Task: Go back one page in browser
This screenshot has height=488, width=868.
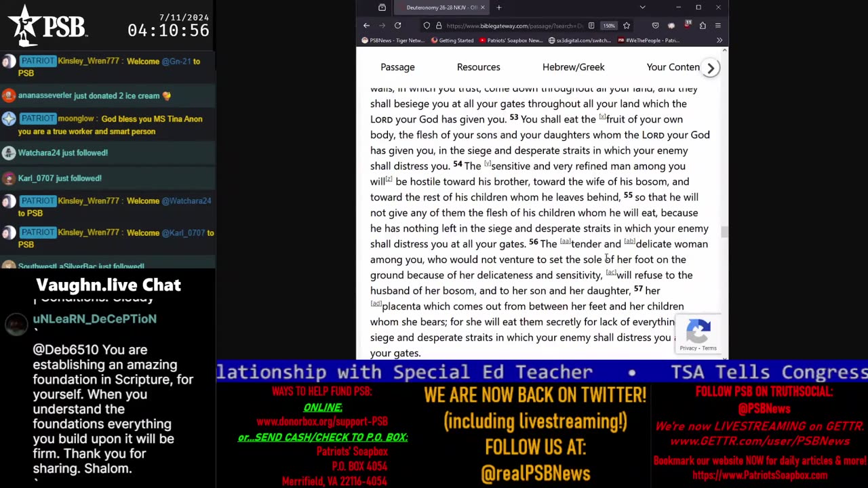Action: click(366, 26)
